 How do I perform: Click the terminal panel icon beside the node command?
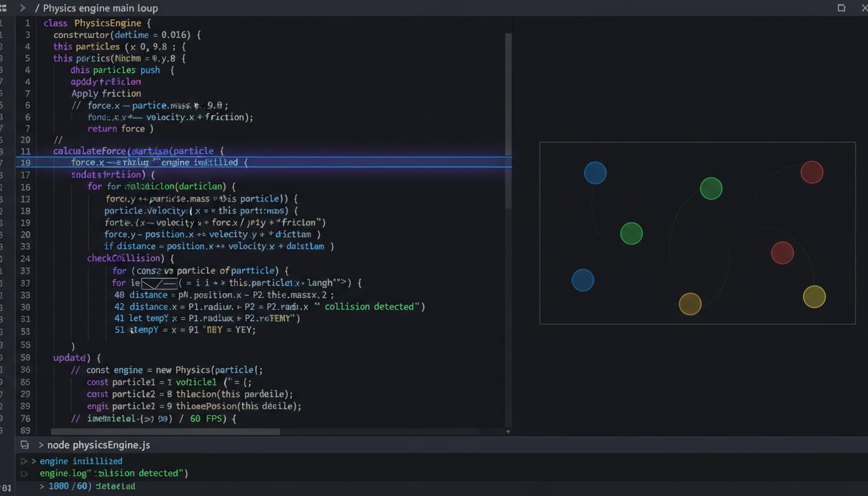25,445
